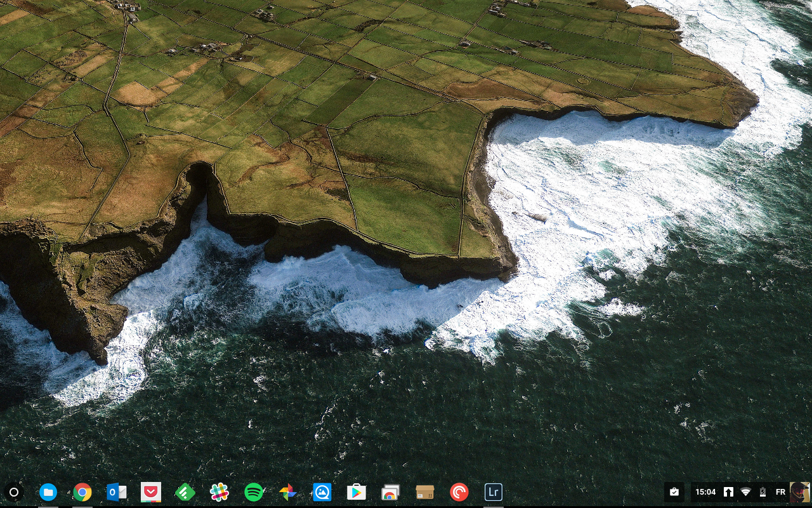Screen dimensions: 812x508
Task: Open Adobe Lightroom from the shelf
Action: pyautogui.click(x=493, y=492)
